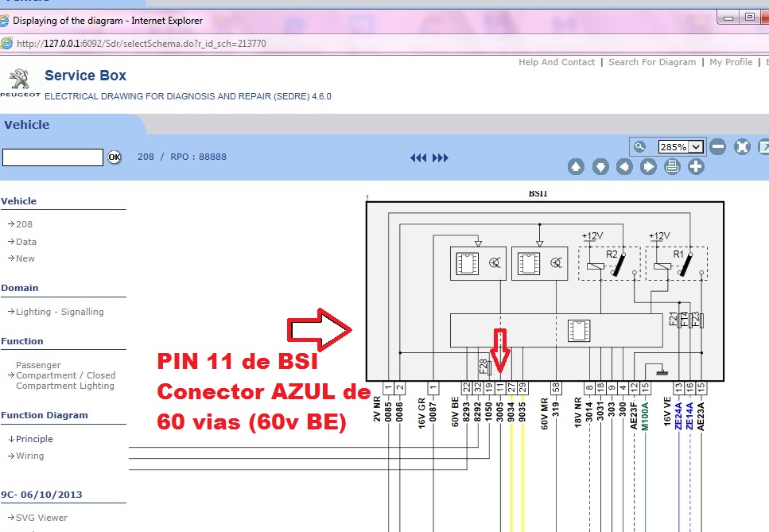
Task: Click the 2V NR connector label
Action: point(377,409)
